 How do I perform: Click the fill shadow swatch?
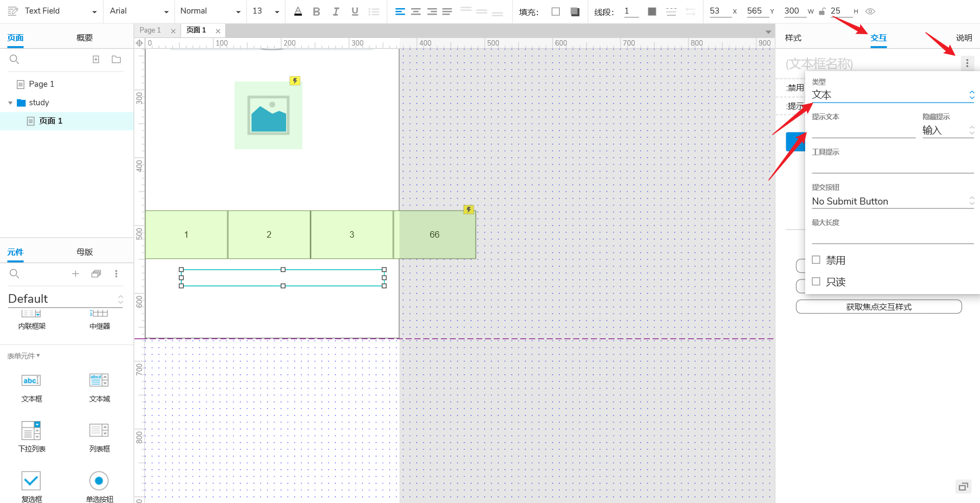(575, 11)
